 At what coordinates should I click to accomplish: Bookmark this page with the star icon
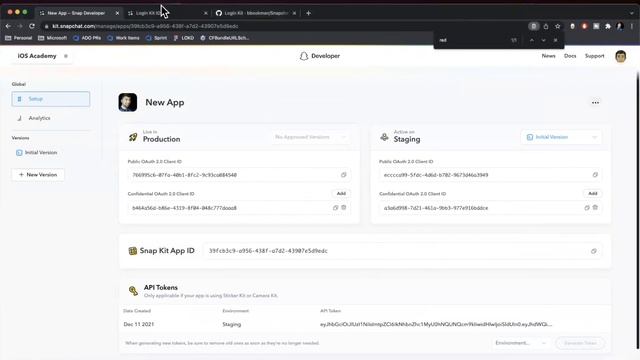click(x=558, y=26)
